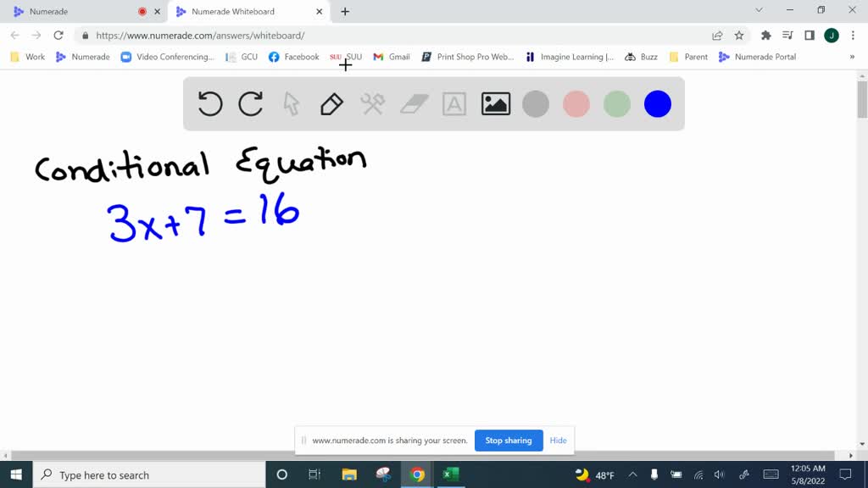
Task: Open the crossed tools settings icon
Action: pos(373,104)
